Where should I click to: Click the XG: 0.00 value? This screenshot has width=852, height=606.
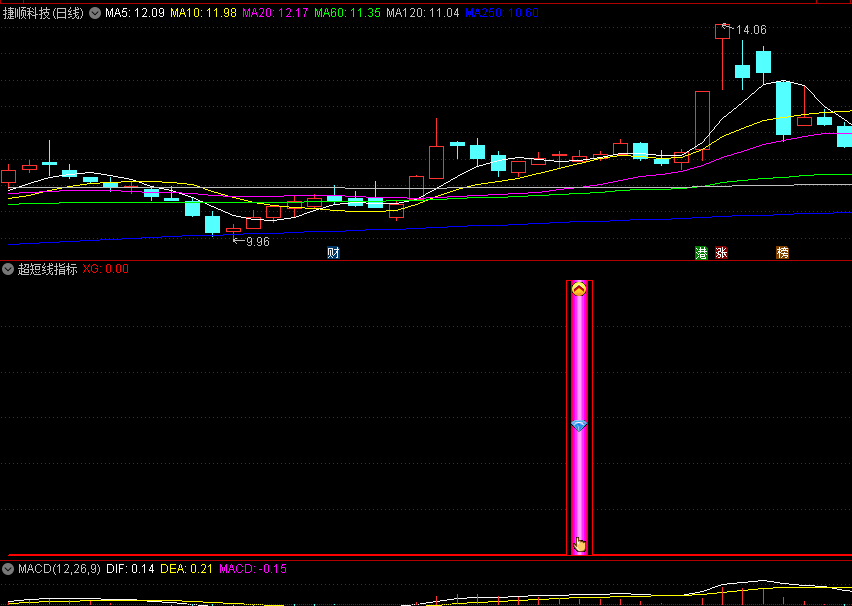105,268
